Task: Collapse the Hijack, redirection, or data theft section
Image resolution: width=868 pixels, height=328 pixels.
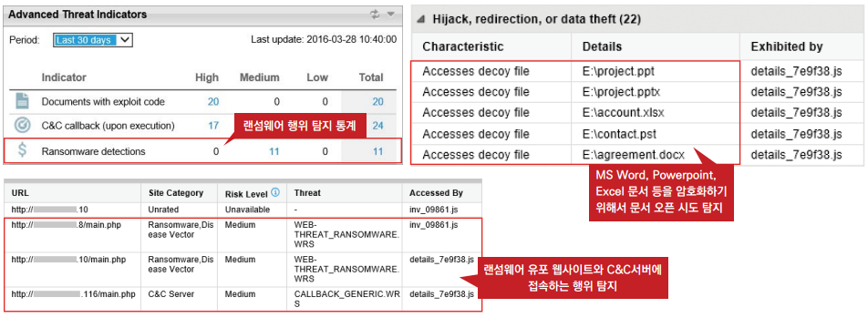Action: click(x=421, y=19)
